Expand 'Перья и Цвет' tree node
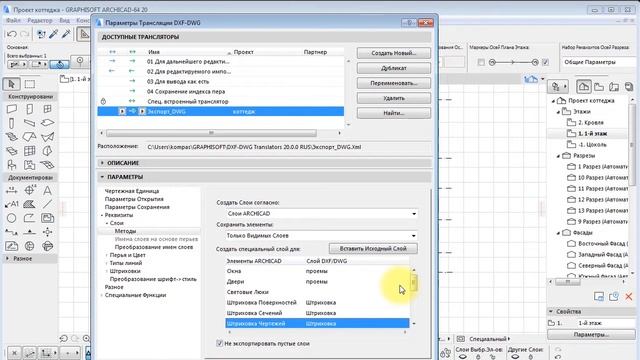Screen dimensions: 640x360 coord(107,255)
